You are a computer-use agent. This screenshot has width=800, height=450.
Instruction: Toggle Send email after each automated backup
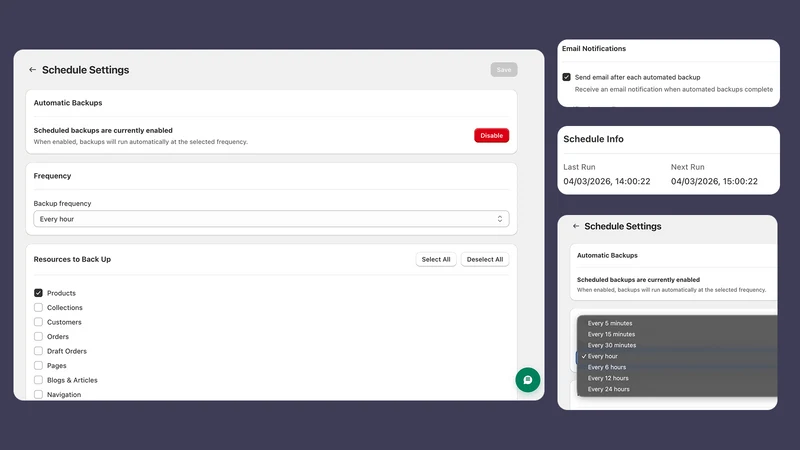tap(566, 77)
